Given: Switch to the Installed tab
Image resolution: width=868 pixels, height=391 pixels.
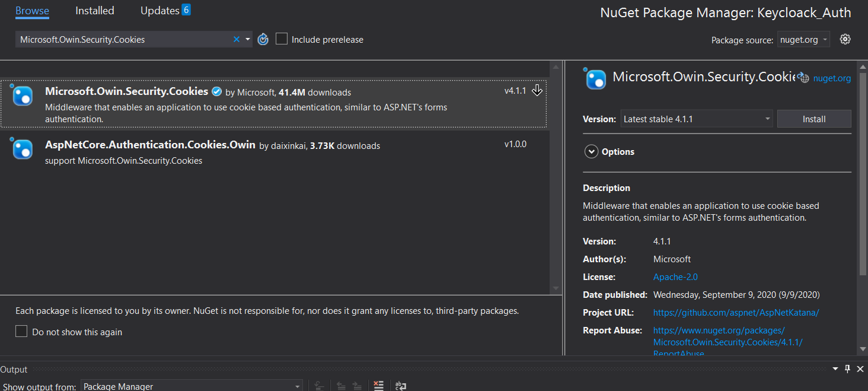Looking at the screenshot, I should pyautogui.click(x=95, y=11).
